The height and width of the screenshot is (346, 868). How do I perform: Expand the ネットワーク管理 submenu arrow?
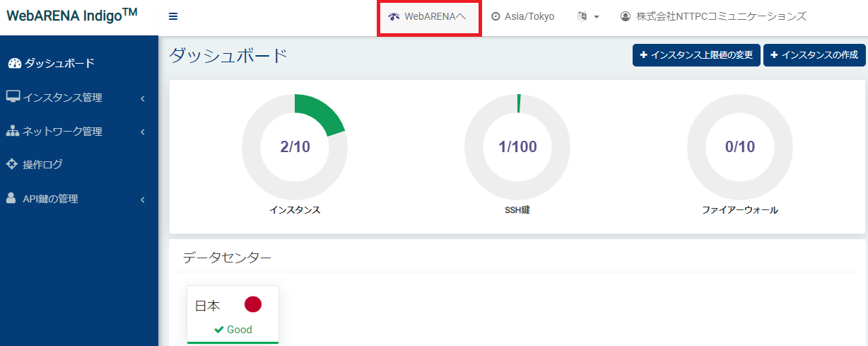143,132
